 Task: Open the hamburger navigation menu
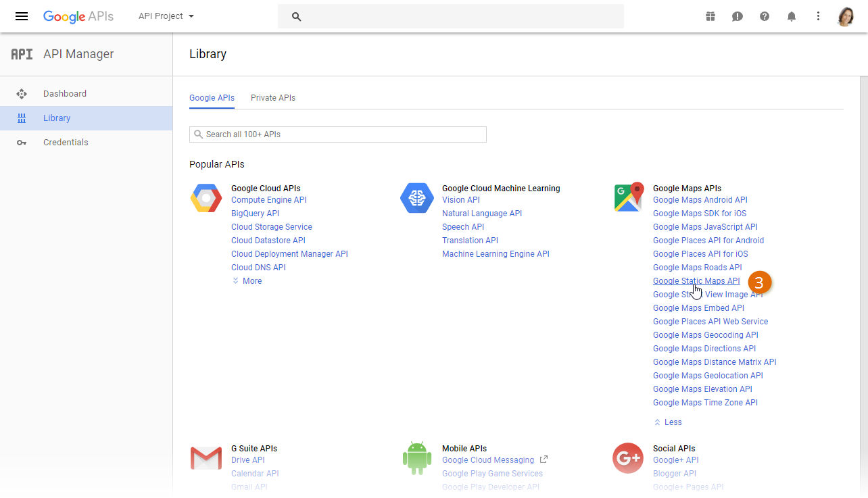point(22,16)
